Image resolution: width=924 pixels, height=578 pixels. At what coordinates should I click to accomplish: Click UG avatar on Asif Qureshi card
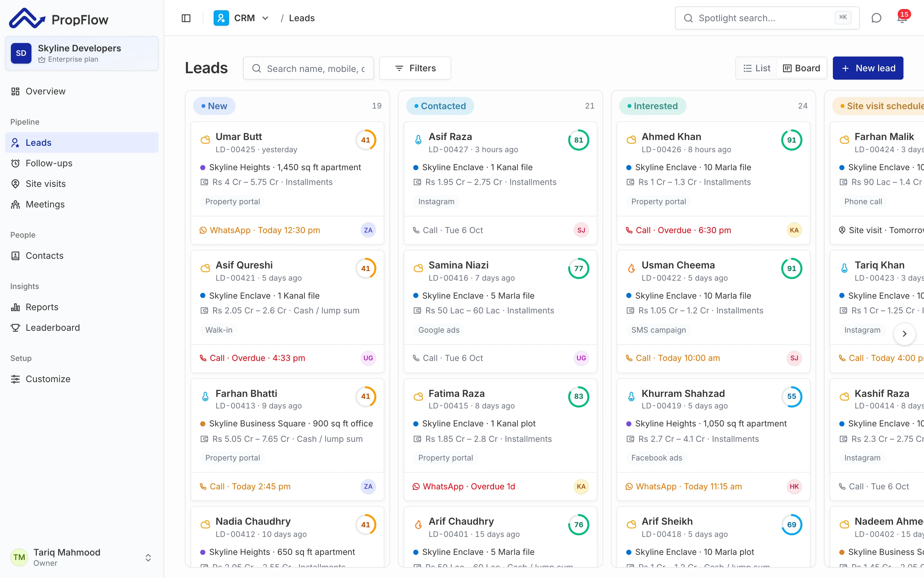tap(368, 358)
